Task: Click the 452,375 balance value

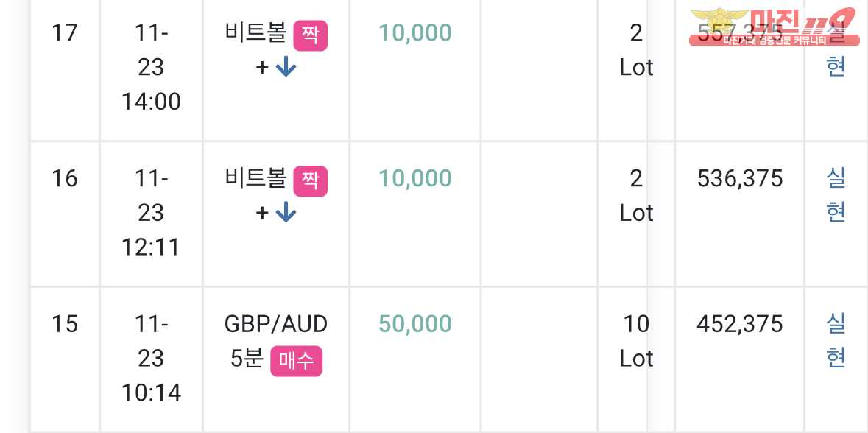Action: [739, 324]
